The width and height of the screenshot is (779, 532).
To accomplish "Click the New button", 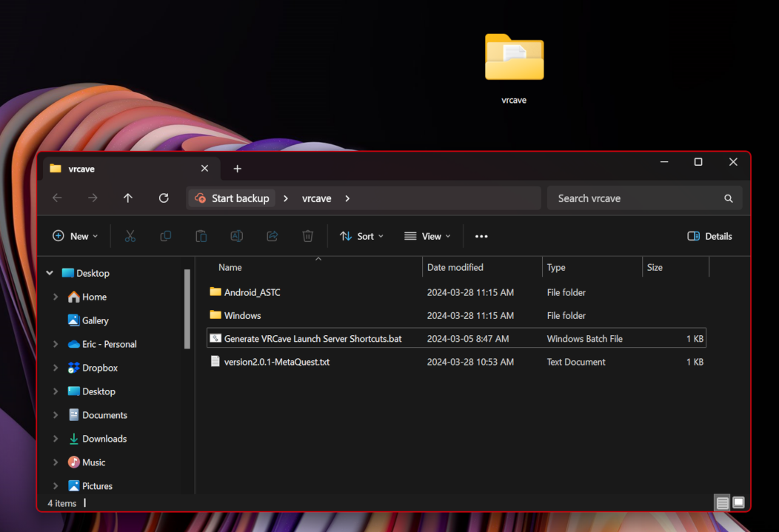I will pyautogui.click(x=75, y=236).
